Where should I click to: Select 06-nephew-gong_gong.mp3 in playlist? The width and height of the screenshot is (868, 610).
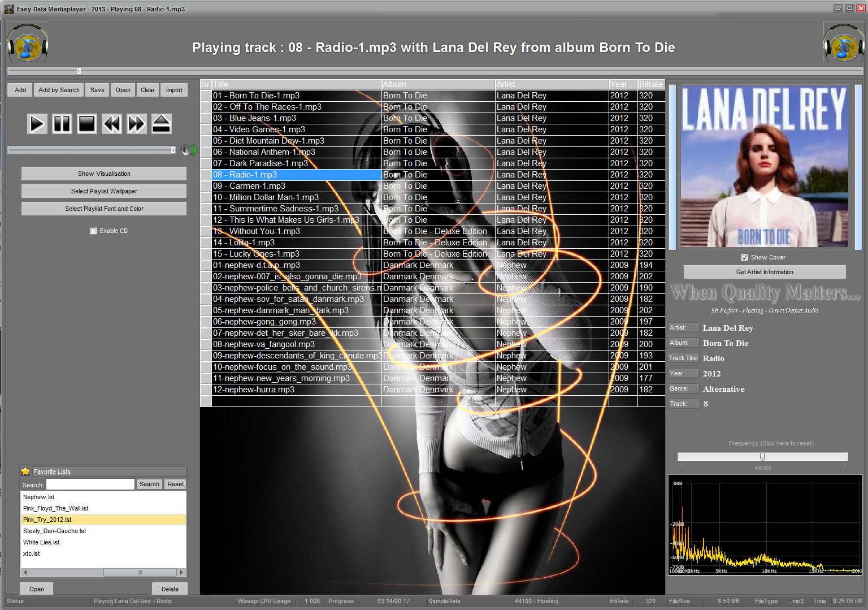click(x=297, y=322)
